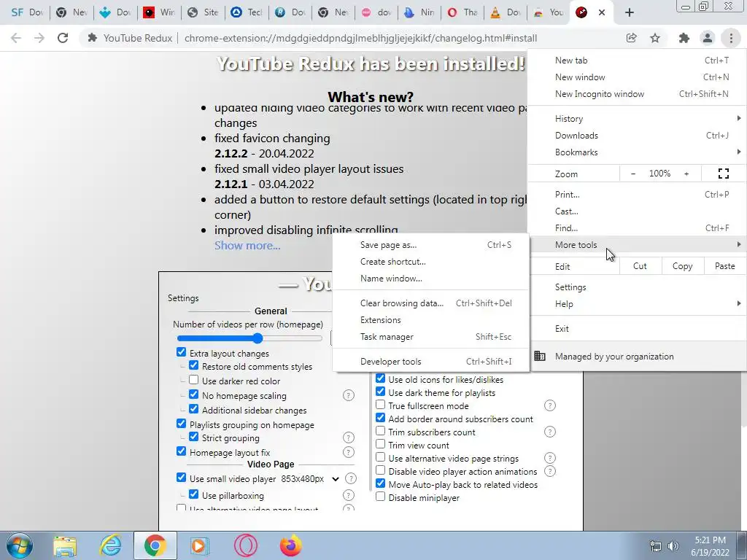Expand the Help submenu

click(637, 304)
